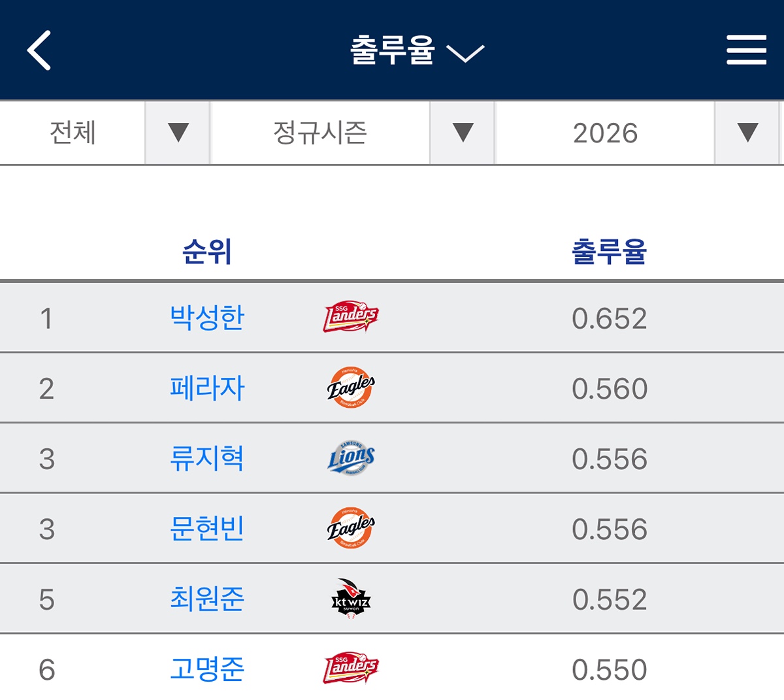Select player name 고명준
This screenshot has width=784, height=700.
coord(207,669)
